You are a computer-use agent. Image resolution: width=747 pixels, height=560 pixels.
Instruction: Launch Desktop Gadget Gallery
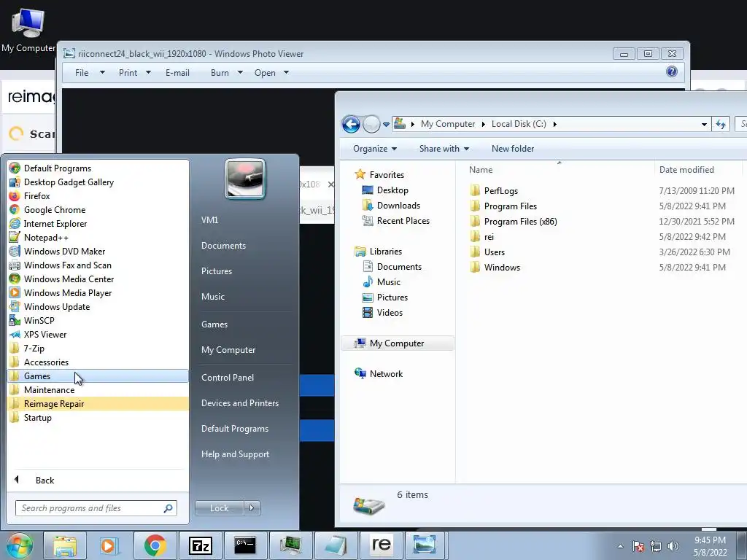coord(98,182)
